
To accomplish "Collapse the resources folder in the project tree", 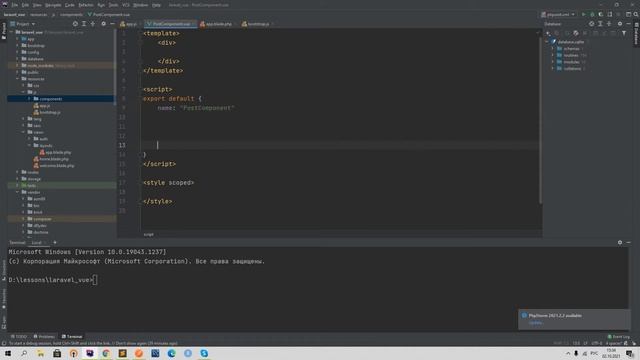I will click(18, 79).
